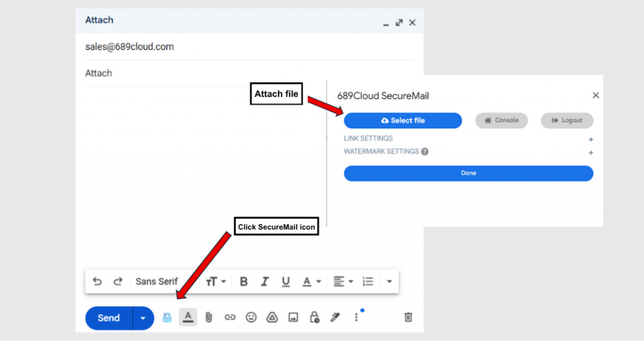Viewport: 644px width, 341px height.
Task: Apply bold formatting
Action: click(x=243, y=281)
